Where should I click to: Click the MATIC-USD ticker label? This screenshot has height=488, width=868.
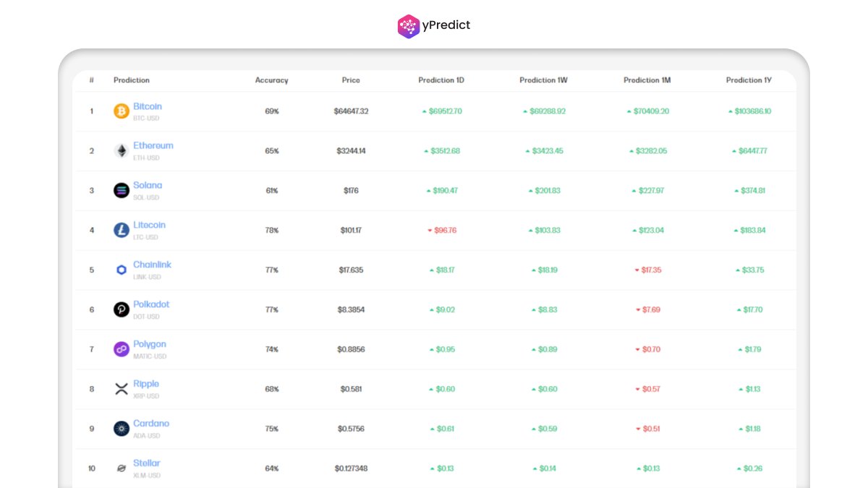click(x=150, y=356)
